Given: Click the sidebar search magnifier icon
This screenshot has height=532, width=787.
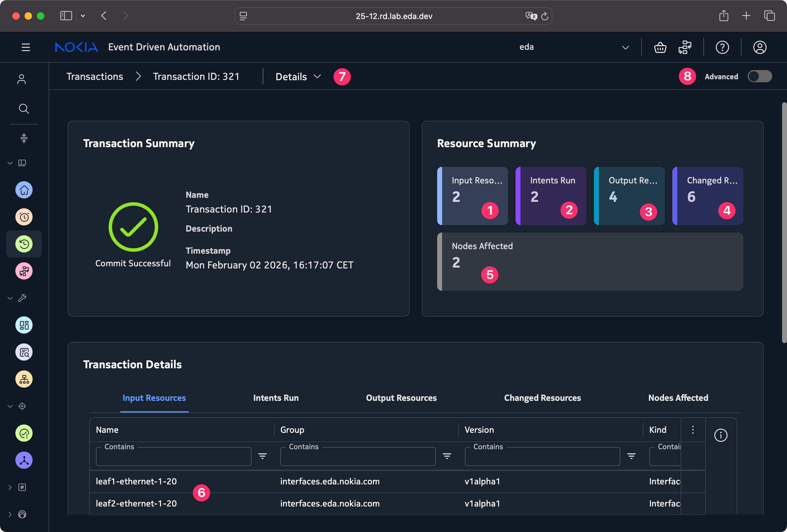Looking at the screenshot, I should coord(24,109).
